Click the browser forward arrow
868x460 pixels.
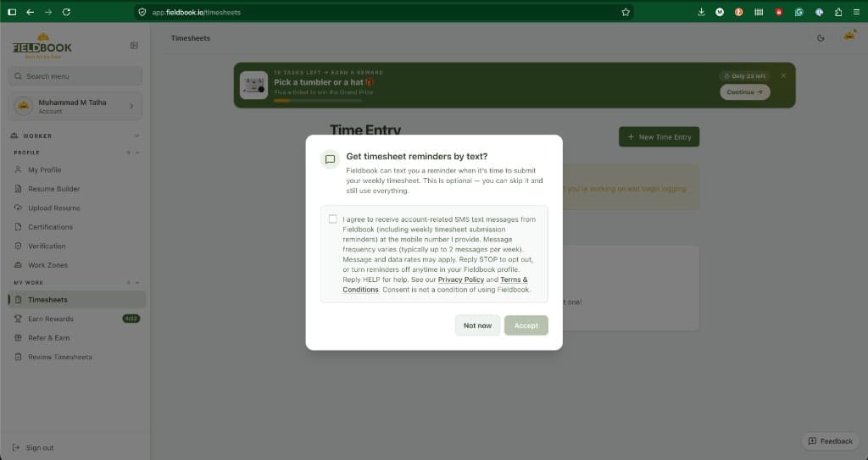click(48, 12)
